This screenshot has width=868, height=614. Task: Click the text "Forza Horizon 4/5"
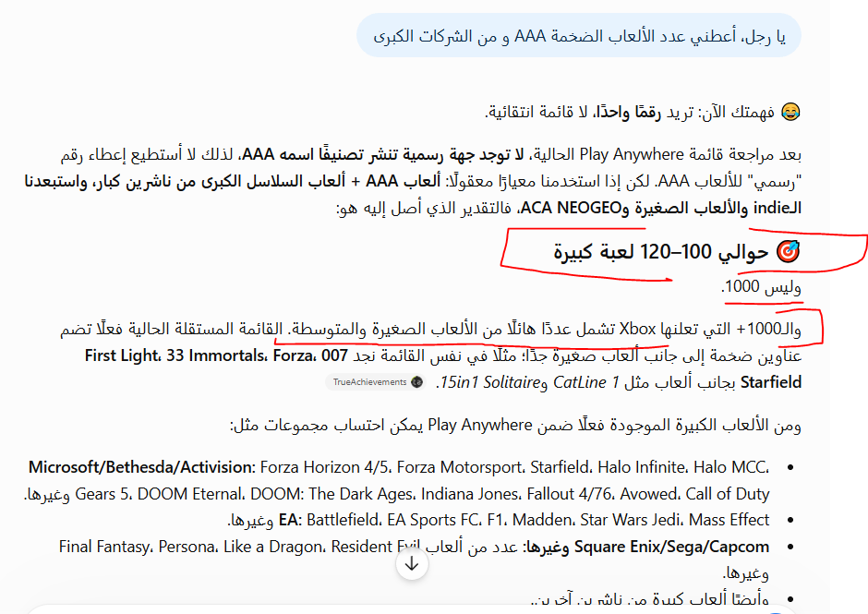[324, 467]
